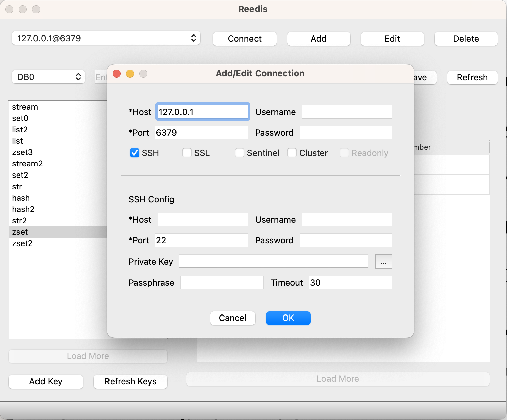Select the 'zset2' key in list
This screenshot has width=507, height=420.
click(x=58, y=243)
